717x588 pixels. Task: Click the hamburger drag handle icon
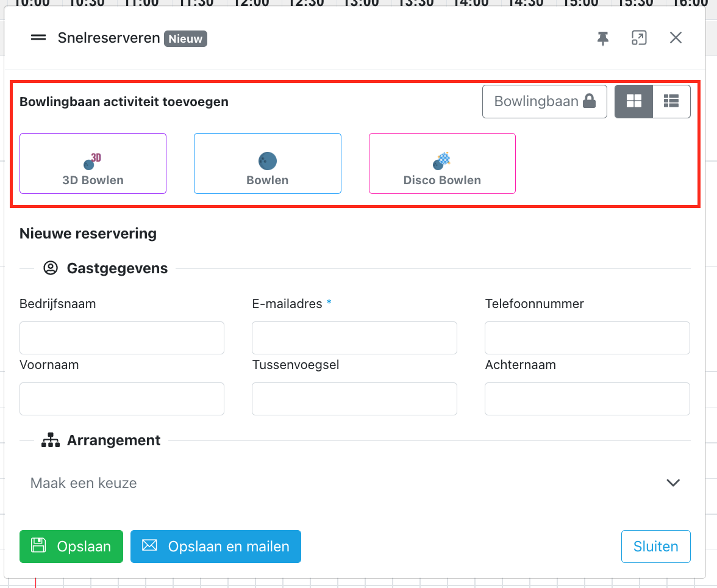[x=38, y=38]
